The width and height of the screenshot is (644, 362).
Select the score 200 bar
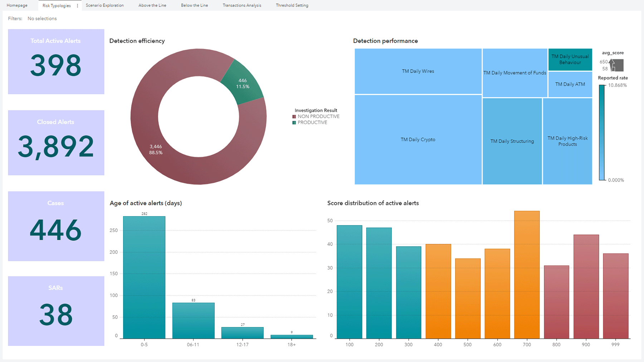[x=379, y=283]
